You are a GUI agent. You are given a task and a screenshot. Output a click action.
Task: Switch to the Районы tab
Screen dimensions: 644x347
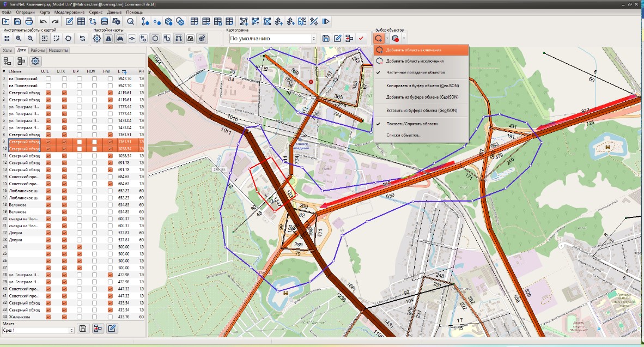pyautogui.click(x=38, y=50)
